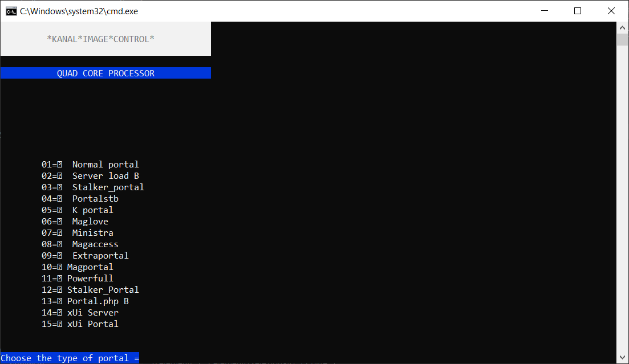Maximize the cmd.exe window
The image size is (629, 364).
click(578, 11)
